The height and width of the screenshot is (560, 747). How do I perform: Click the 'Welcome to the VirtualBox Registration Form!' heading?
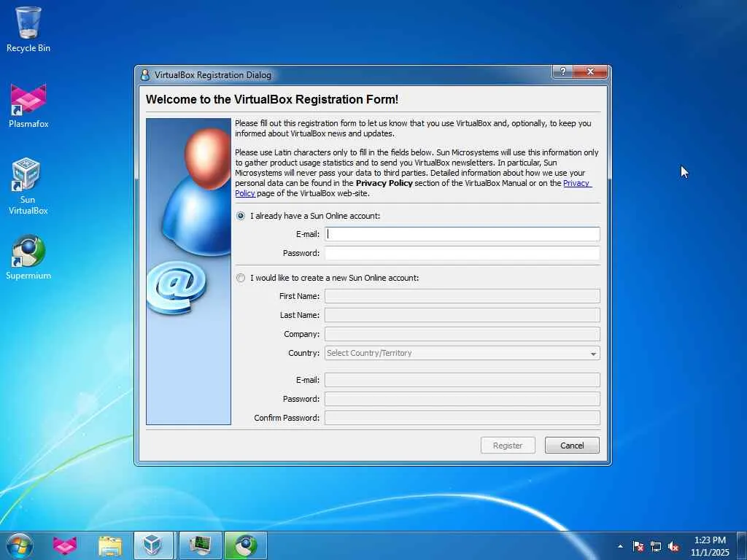point(272,99)
